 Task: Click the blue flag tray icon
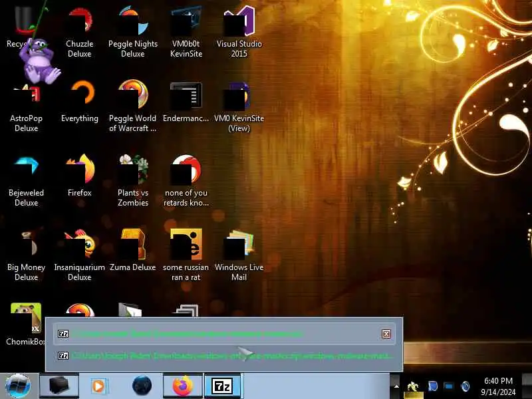tap(432, 386)
